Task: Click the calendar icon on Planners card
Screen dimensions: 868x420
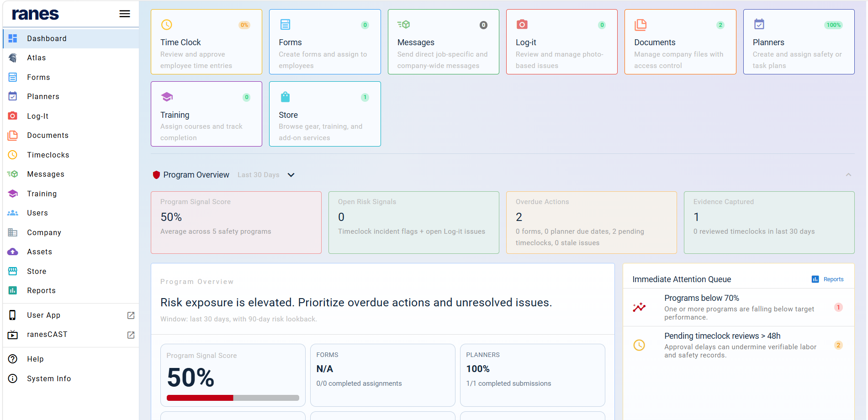Action: (x=759, y=24)
